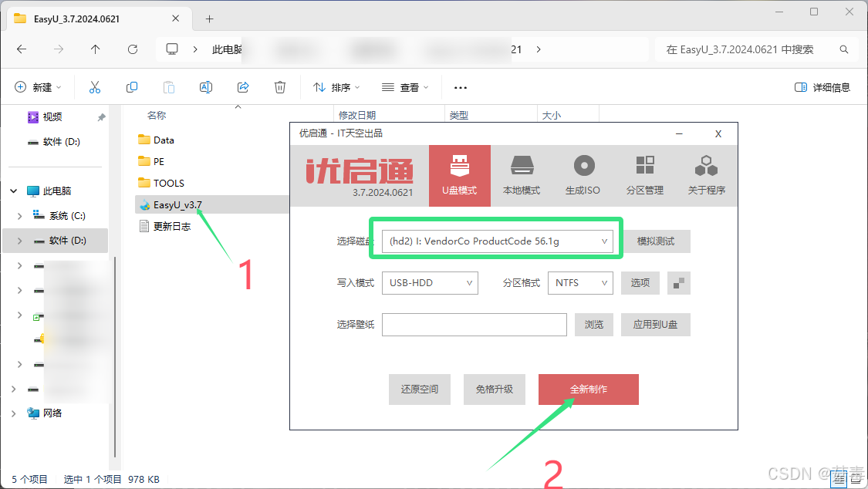Select 网络 in navigation pane

(x=52, y=413)
